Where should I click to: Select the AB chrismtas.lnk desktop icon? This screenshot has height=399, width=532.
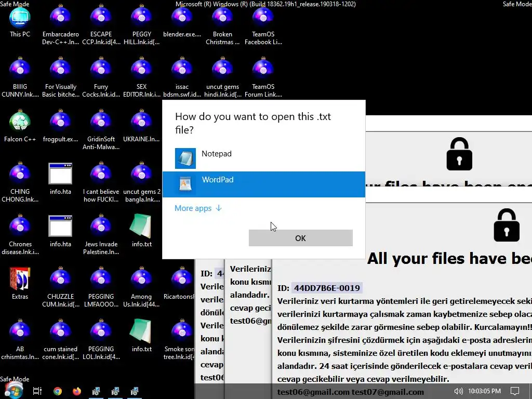click(x=20, y=339)
